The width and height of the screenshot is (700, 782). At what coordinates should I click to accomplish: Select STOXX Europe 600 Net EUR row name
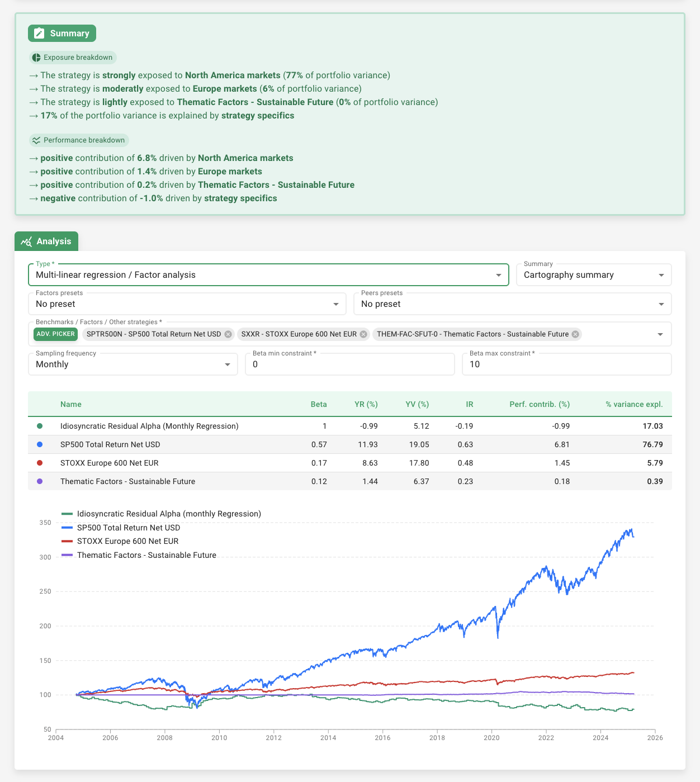110,463
